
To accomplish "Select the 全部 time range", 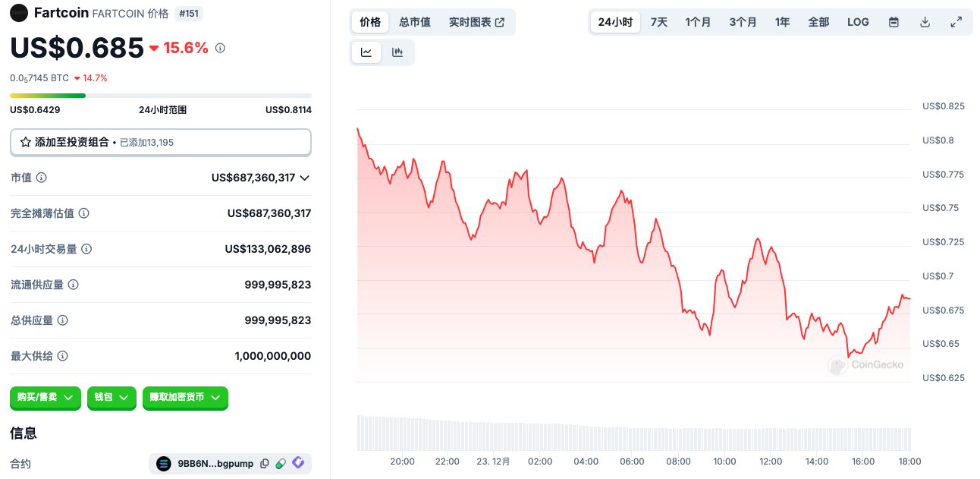I will click(818, 22).
